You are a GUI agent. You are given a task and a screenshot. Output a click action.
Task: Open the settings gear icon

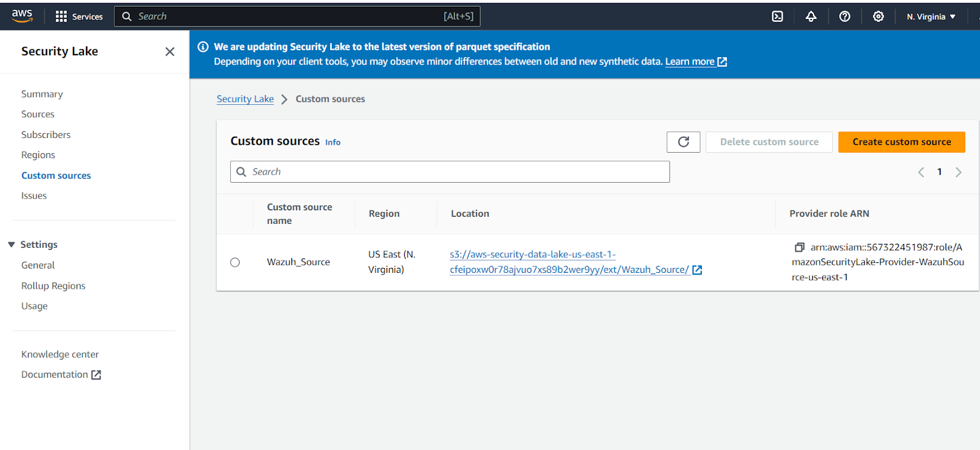coord(878,17)
